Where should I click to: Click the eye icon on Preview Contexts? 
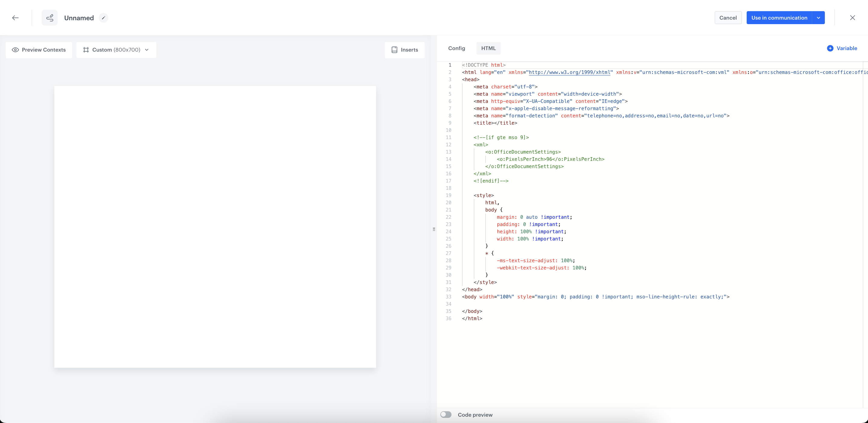(x=15, y=49)
